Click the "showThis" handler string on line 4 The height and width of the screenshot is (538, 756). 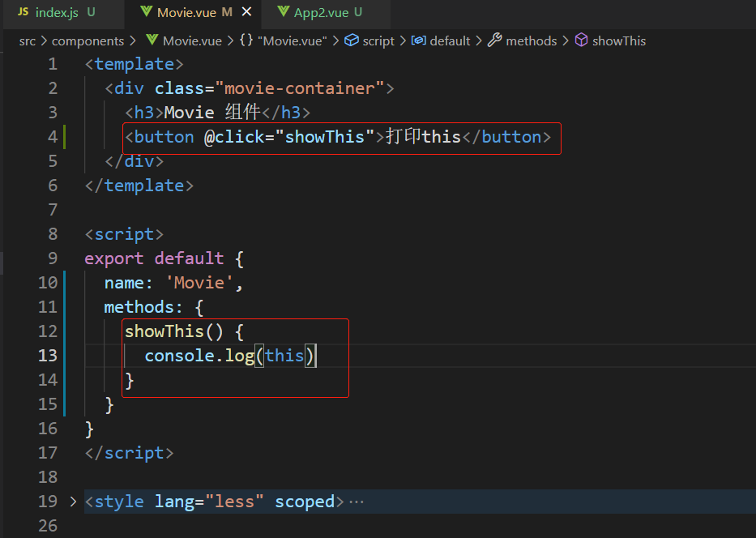coord(325,138)
